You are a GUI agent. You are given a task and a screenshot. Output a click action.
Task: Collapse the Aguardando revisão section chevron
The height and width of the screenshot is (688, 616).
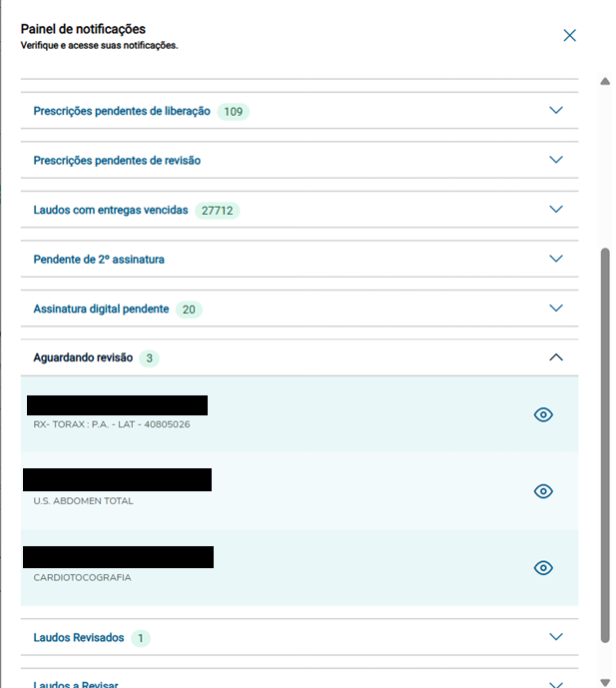tap(557, 357)
